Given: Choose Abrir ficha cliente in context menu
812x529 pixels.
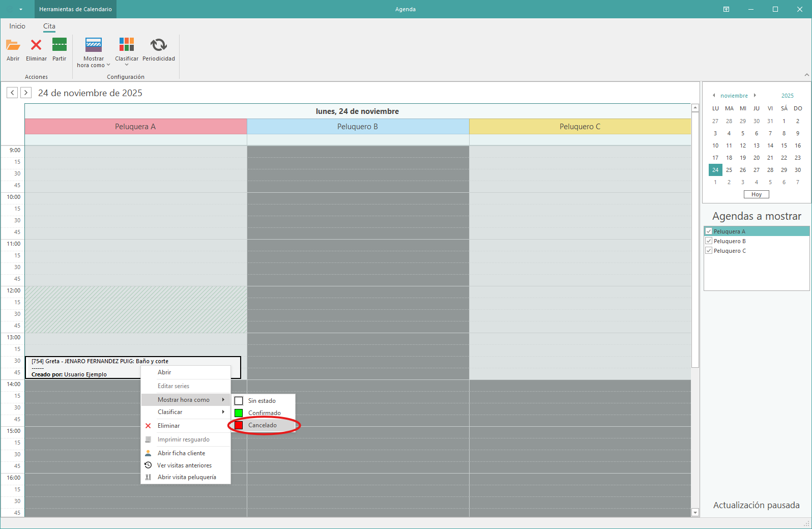Looking at the screenshot, I should (181, 453).
